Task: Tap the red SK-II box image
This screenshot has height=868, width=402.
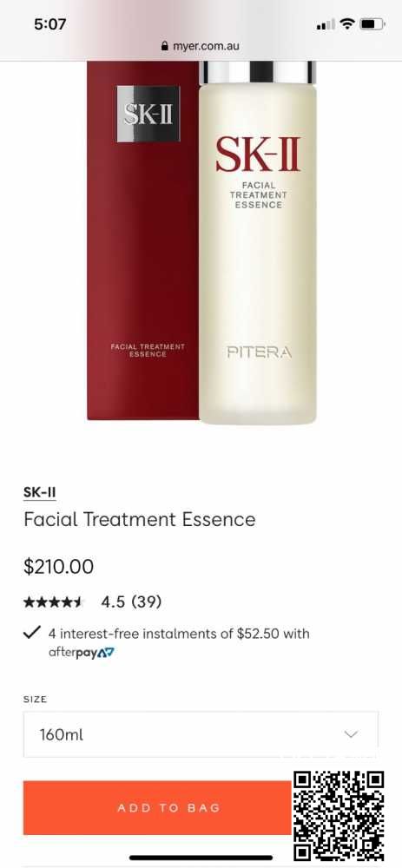Action: pyautogui.click(x=143, y=240)
